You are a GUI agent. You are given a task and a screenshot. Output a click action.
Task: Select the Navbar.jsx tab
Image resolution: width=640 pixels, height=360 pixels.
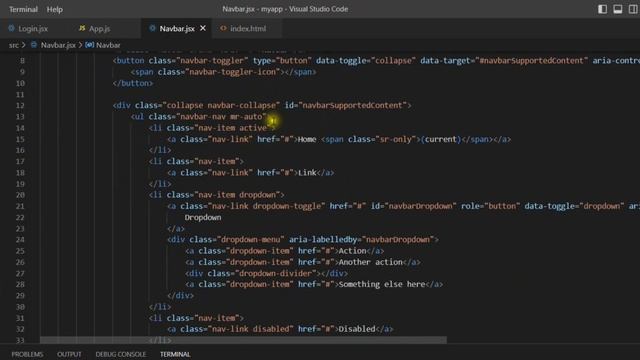click(x=177, y=29)
